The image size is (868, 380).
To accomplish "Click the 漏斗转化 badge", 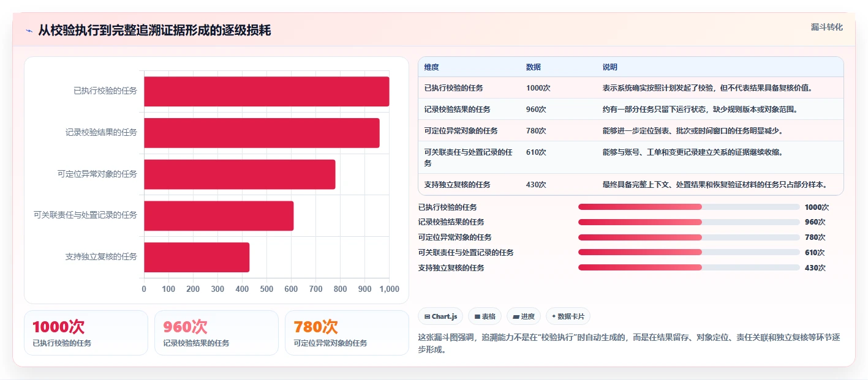I will 826,27.
